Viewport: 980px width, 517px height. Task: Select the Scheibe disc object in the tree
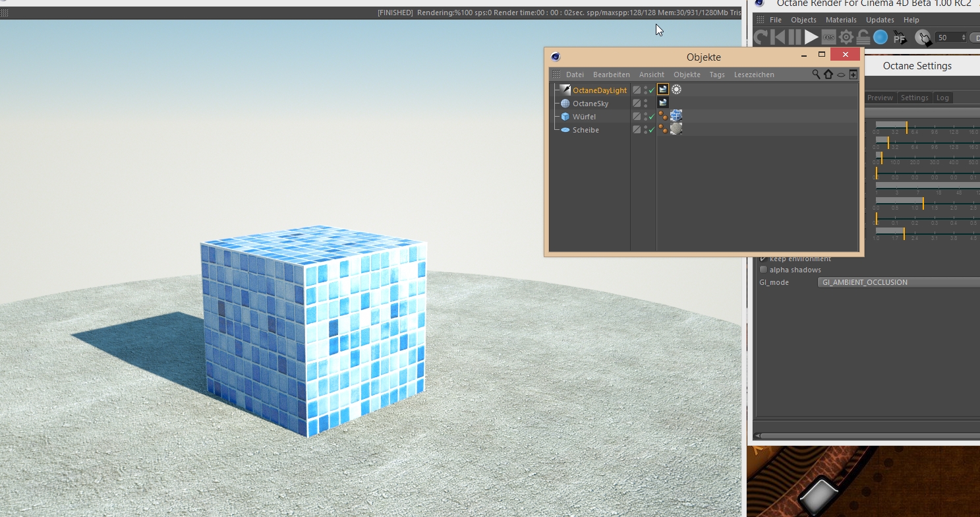point(585,130)
